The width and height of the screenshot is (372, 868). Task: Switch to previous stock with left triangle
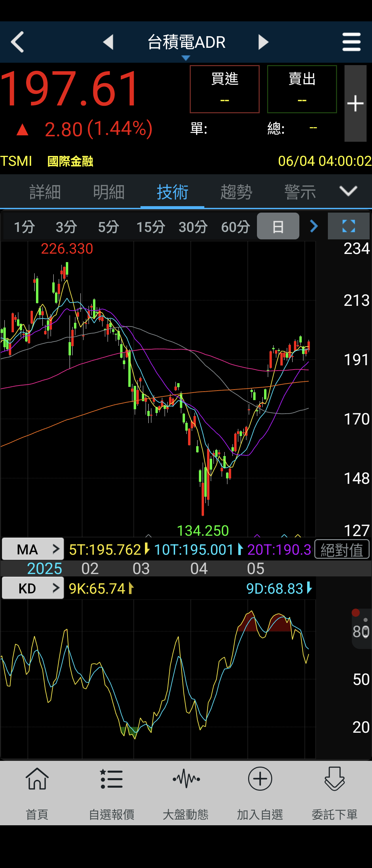tap(108, 42)
